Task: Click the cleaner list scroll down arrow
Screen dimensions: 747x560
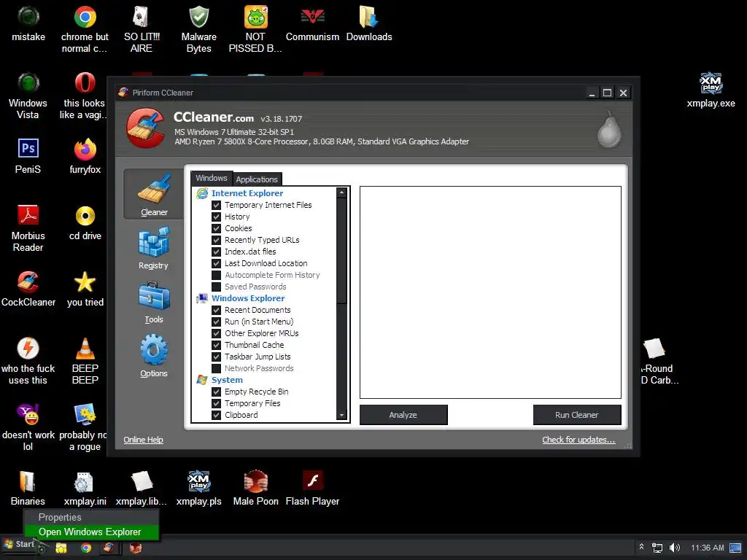Action: pos(341,416)
